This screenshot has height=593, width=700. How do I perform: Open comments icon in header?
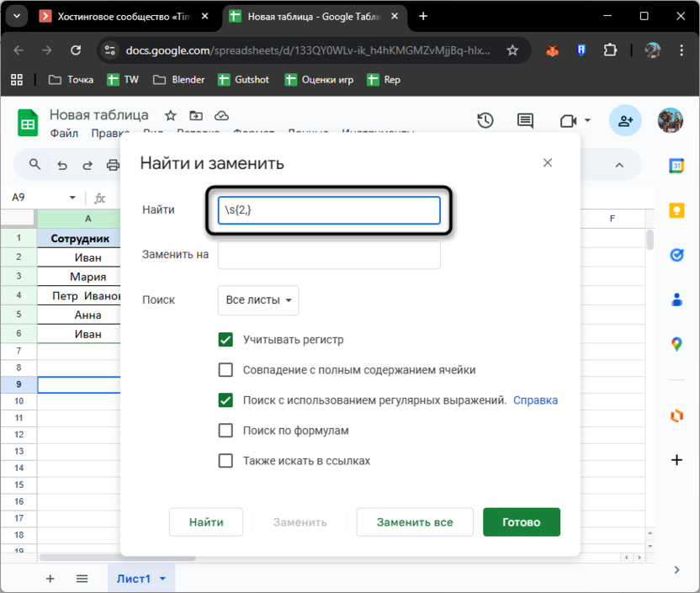525,121
